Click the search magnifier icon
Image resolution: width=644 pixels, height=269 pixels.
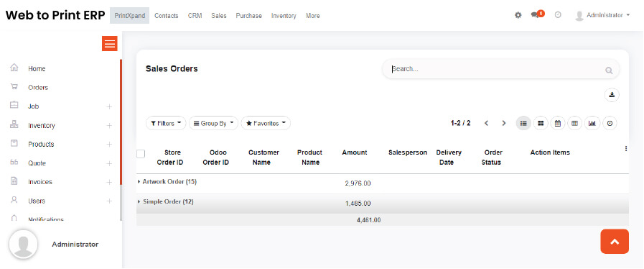click(609, 70)
